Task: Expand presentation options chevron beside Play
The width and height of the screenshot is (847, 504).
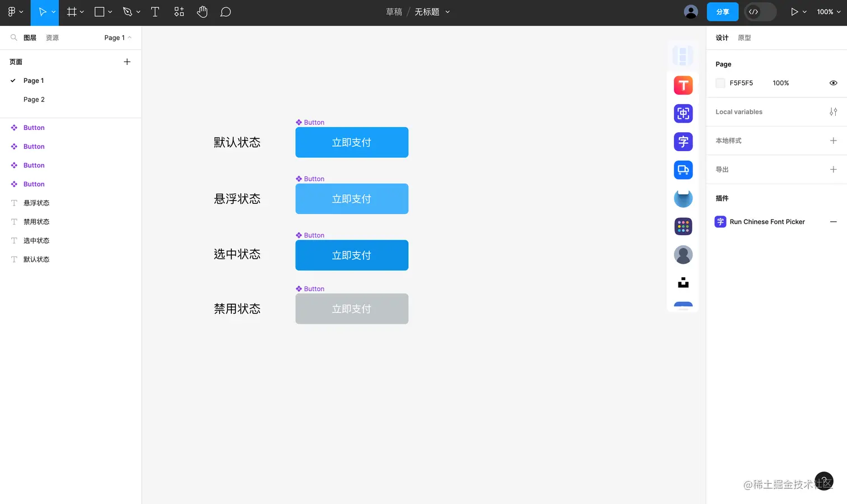Action: pos(804,12)
